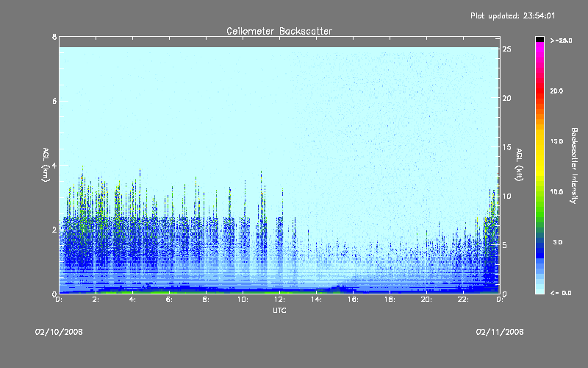Image resolution: width=588 pixels, height=368 pixels.
Task: Click the green section near 10.0 on colorbar
Action: tap(539, 191)
